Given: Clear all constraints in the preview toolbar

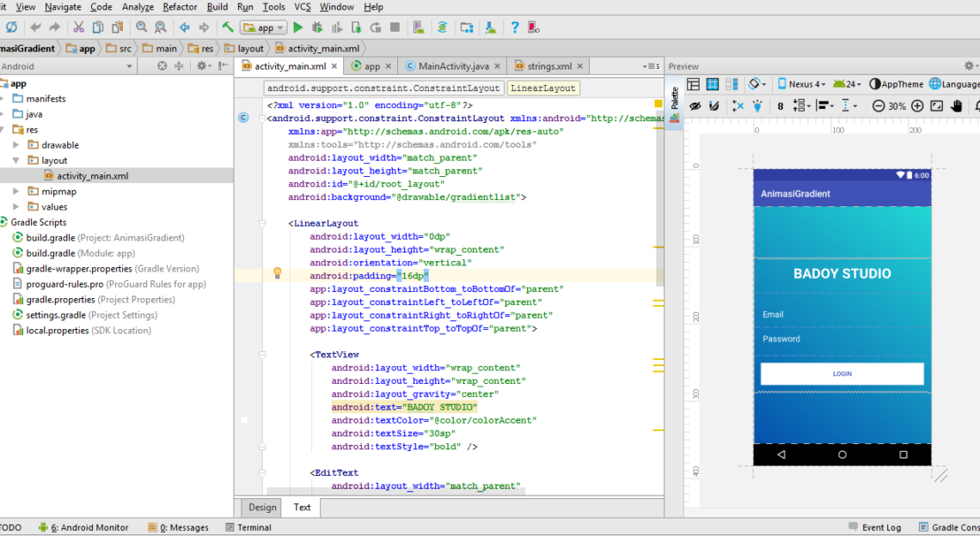Looking at the screenshot, I should click(738, 106).
